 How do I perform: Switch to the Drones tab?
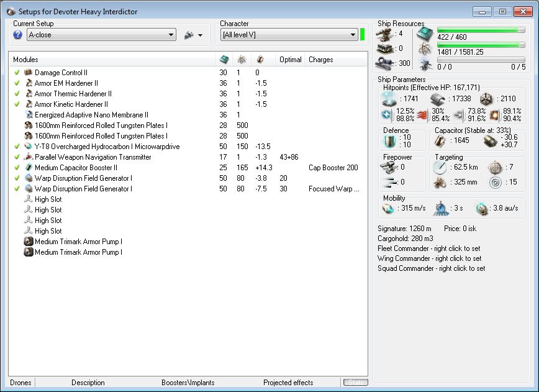[x=20, y=383]
